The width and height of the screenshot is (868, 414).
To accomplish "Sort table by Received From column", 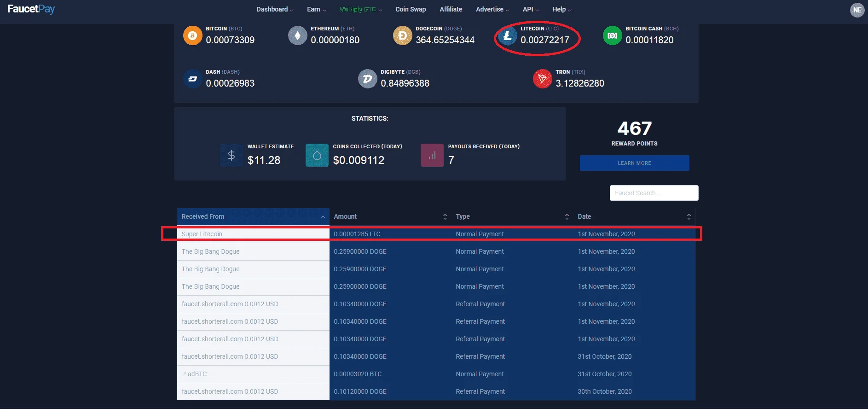I will coord(253,216).
